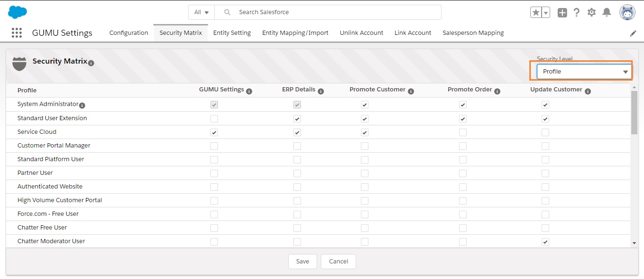The width and height of the screenshot is (644, 279).
Task: Click the scrollbar down arrow
Action: [634, 243]
